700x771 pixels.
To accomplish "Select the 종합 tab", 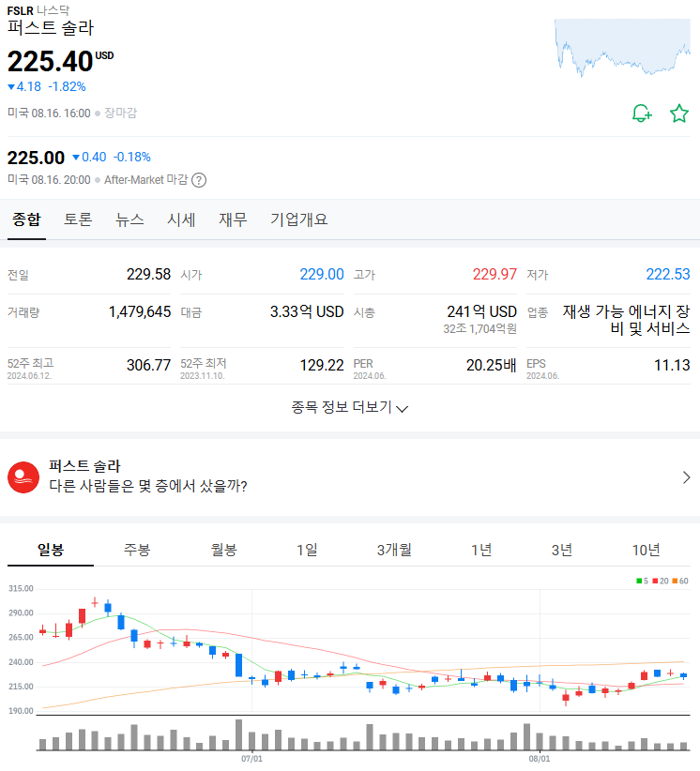I will [26, 219].
